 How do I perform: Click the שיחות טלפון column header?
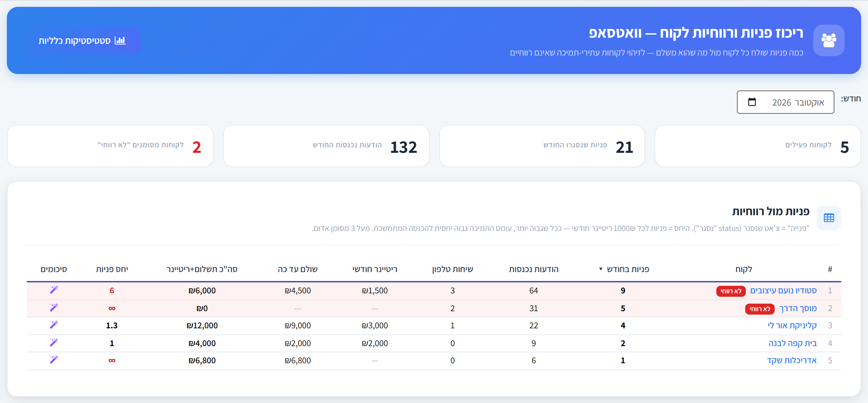[452, 269]
